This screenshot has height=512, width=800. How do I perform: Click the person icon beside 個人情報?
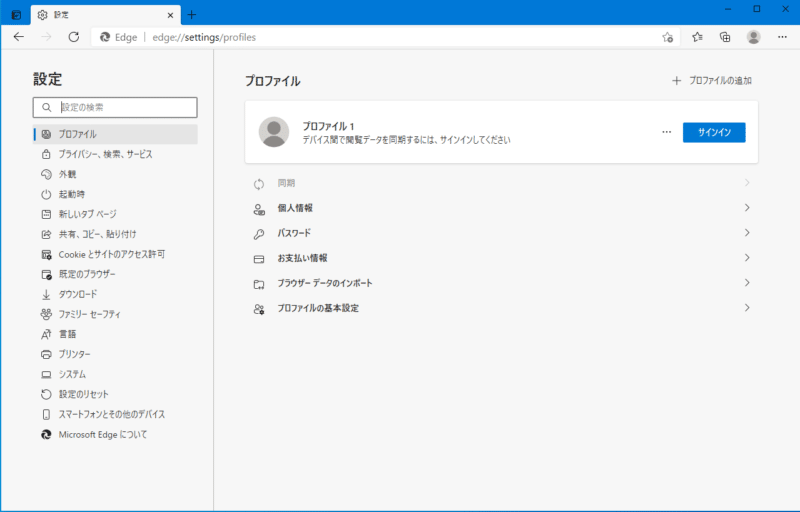point(259,209)
